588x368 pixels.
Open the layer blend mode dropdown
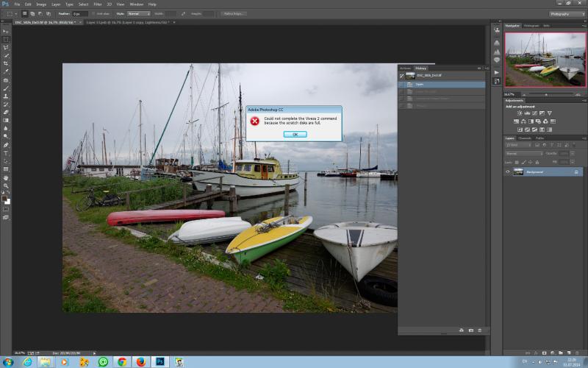click(x=524, y=154)
